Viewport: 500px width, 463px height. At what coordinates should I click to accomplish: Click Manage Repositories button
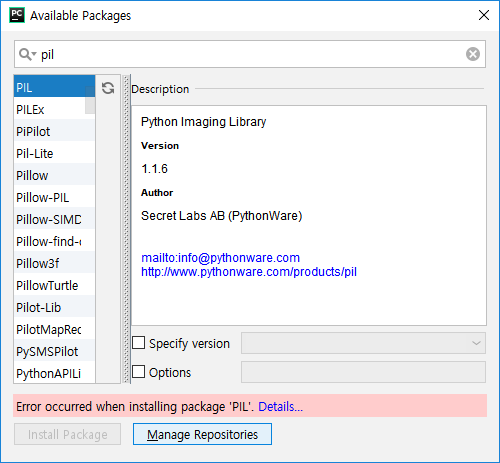202,434
